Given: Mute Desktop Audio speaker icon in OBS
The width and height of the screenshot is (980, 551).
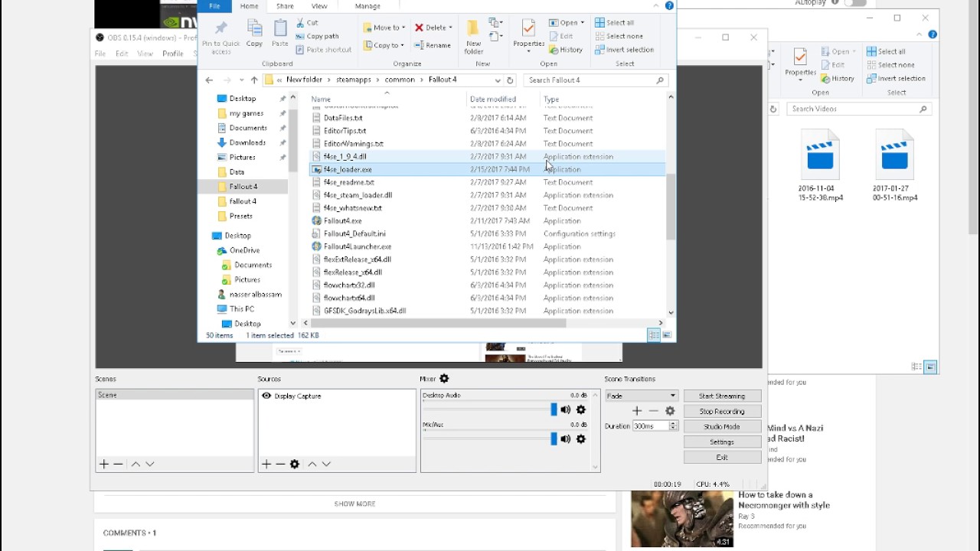Looking at the screenshot, I should pyautogui.click(x=565, y=410).
